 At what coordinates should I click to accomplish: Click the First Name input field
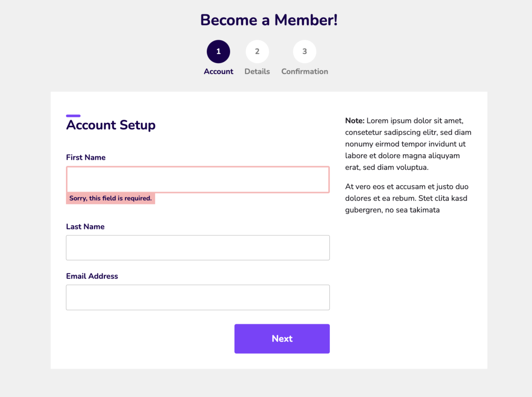[x=198, y=180]
